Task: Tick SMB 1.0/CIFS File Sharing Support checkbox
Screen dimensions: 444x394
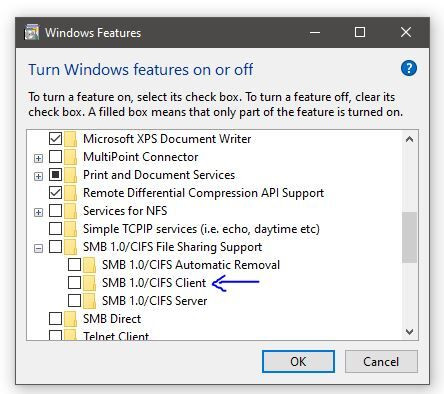Action: (55, 246)
